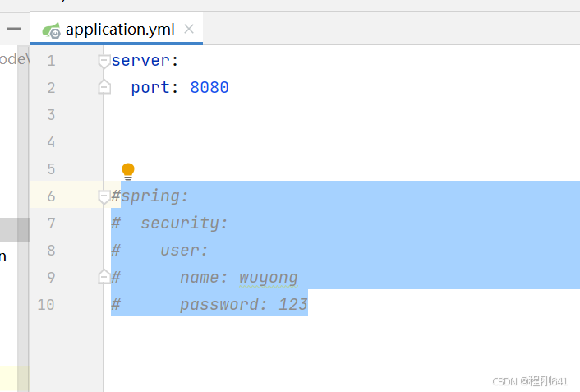Click line number 1 in gutter

tap(51, 61)
